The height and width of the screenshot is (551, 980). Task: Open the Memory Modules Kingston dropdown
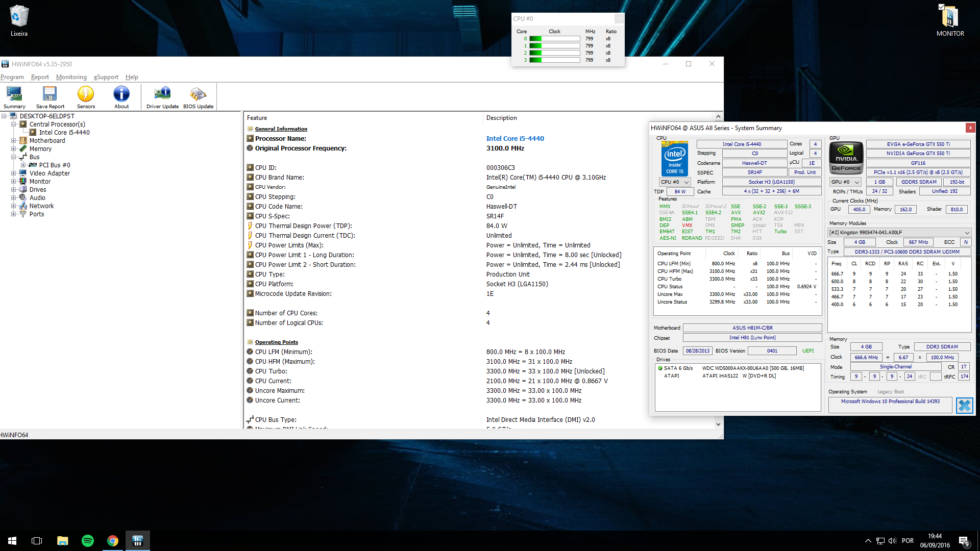click(899, 233)
